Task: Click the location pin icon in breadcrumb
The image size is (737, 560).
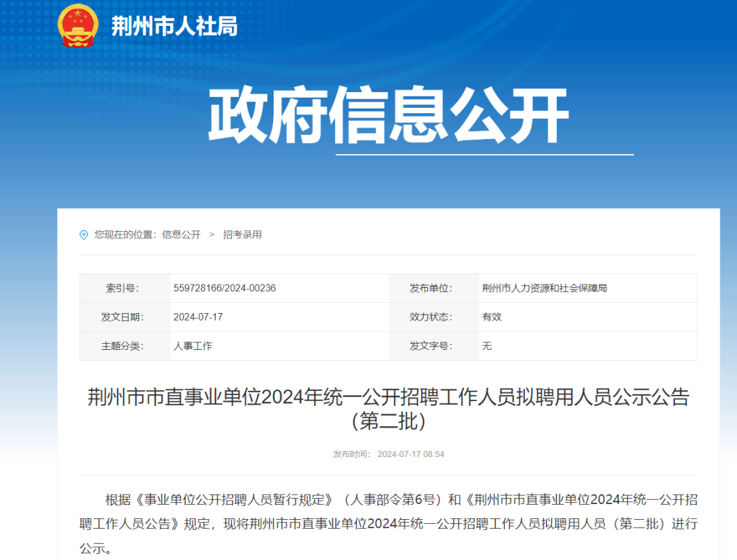Action: (84, 235)
